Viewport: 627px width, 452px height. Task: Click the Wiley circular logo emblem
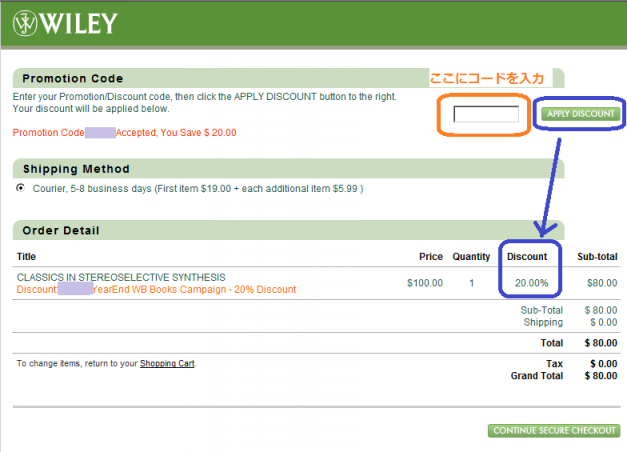tap(27, 23)
